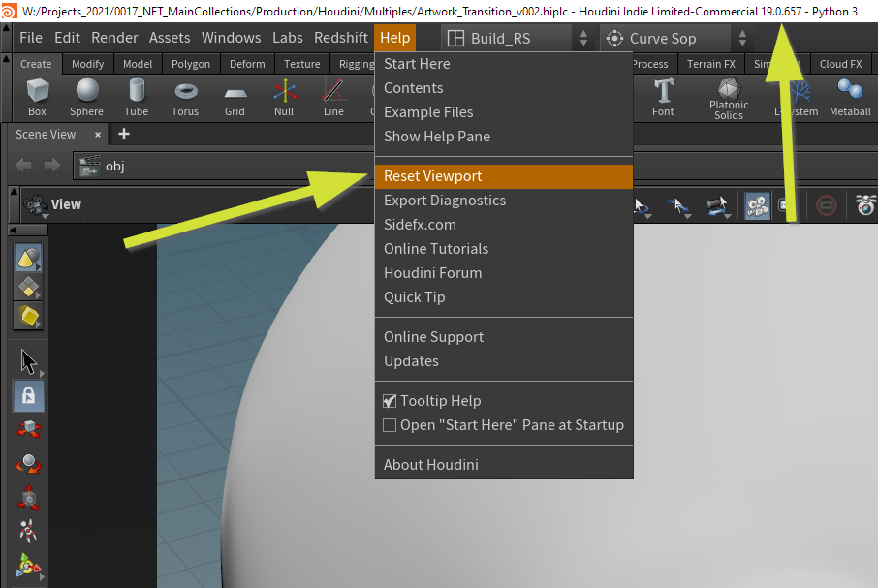878x588 pixels.
Task: Switch to the Modify shelf tab
Action: pos(88,64)
